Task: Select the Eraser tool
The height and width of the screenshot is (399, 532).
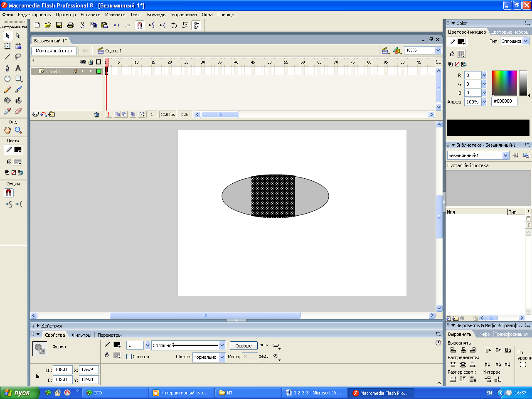Action: [x=18, y=111]
